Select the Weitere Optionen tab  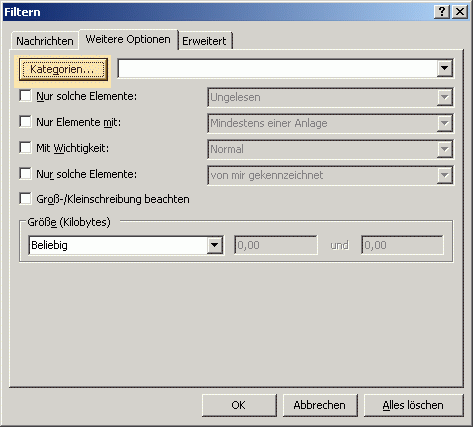[128, 39]
